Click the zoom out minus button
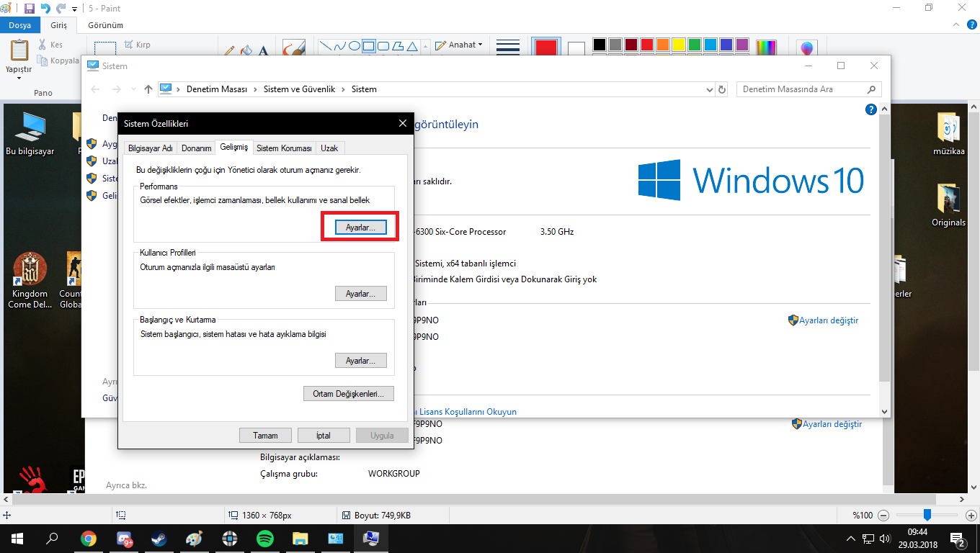 tap(883, 516)
